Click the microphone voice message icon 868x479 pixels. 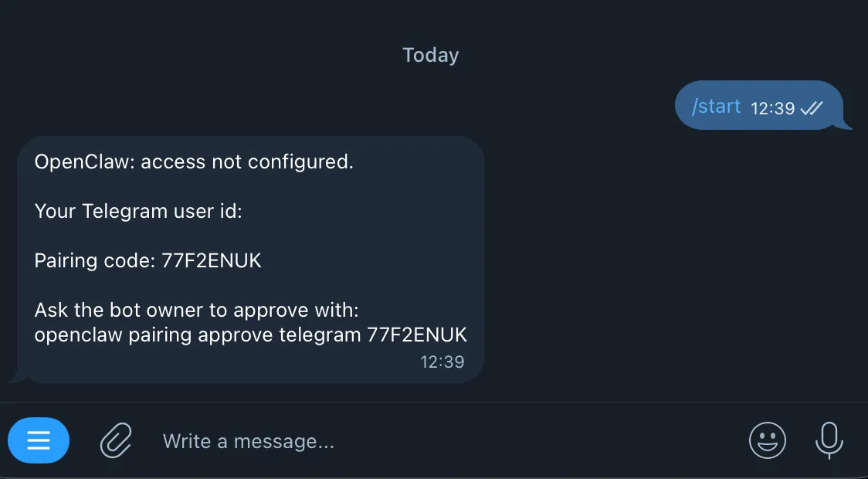829,440
